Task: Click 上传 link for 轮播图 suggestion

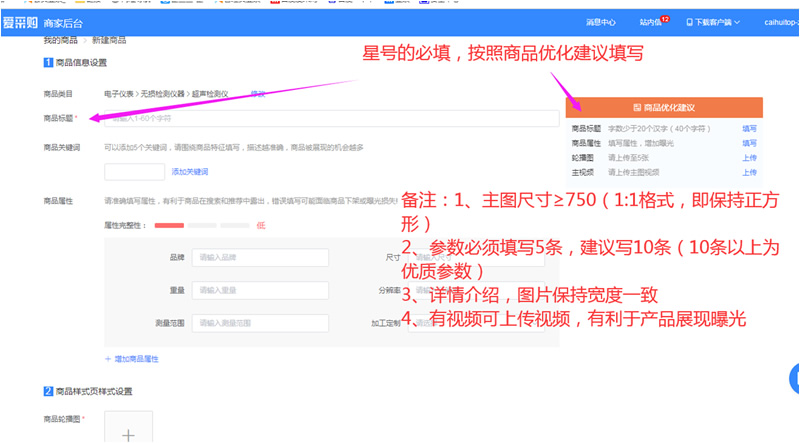Action: (x=749, y=157)
